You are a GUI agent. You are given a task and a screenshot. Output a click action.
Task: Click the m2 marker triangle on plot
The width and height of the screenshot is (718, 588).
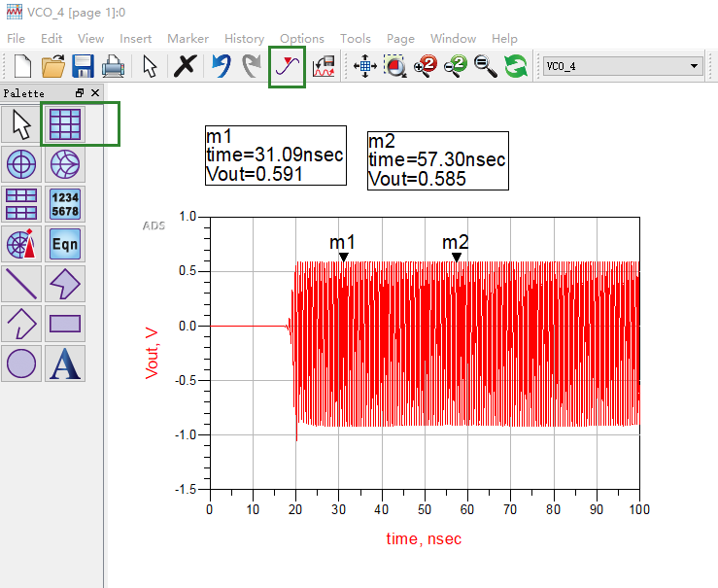(456, 258)
